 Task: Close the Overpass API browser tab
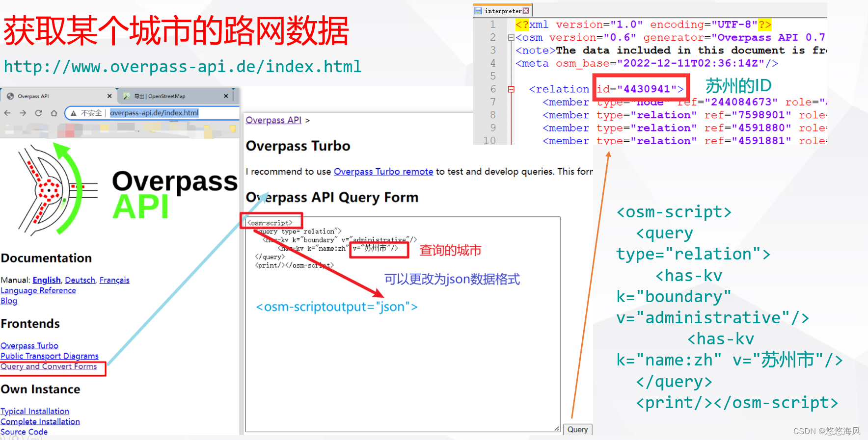[x=109, y=96]
